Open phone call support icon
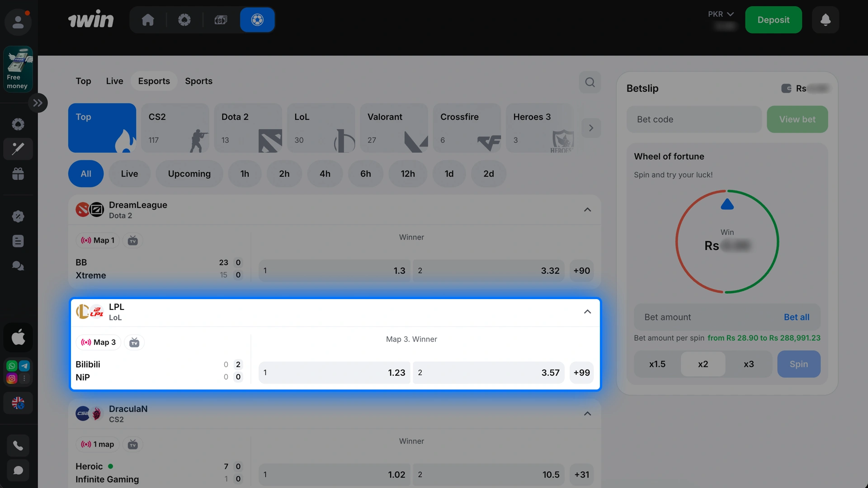This screenshot has width=868, height=488. click(18, 446)
